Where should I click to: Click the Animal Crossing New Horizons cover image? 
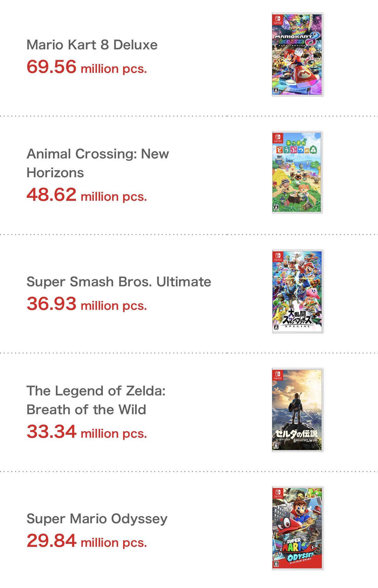[297, 173]
